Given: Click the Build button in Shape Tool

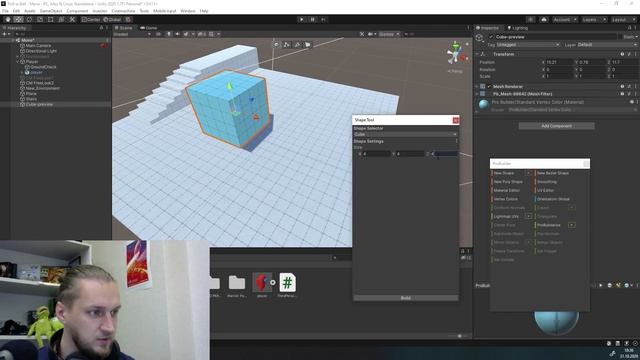Looking at the screenshot, I should pos(405,298).
